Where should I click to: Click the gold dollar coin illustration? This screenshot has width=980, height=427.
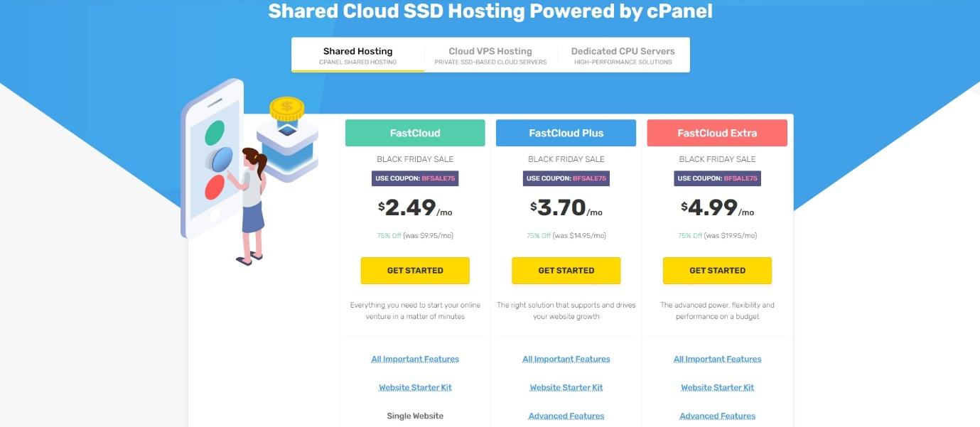pos(286,109)
